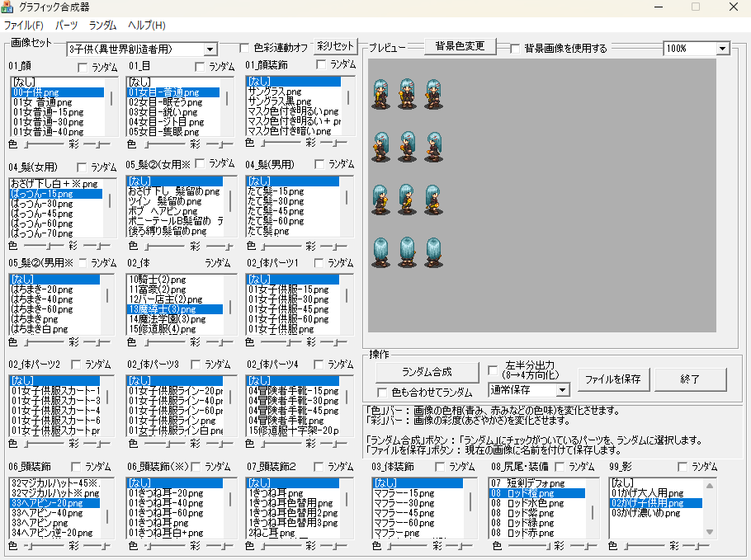Expand the 画像セット dropdown

pos(209,49)
